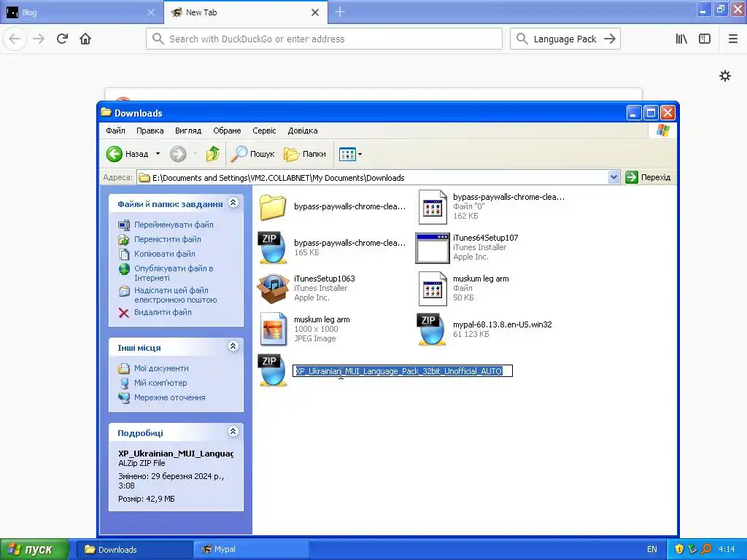Open the Файл menu

pos(115,131)
